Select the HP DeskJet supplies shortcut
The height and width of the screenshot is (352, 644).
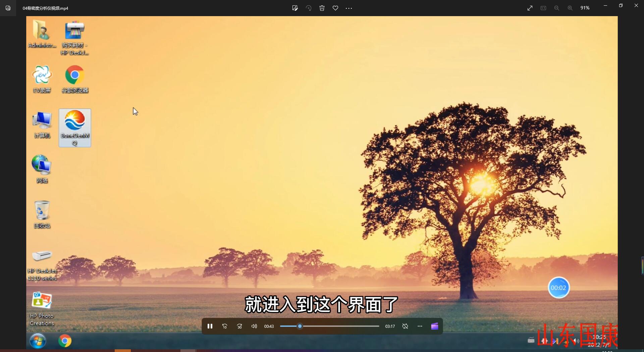point(74,38)
